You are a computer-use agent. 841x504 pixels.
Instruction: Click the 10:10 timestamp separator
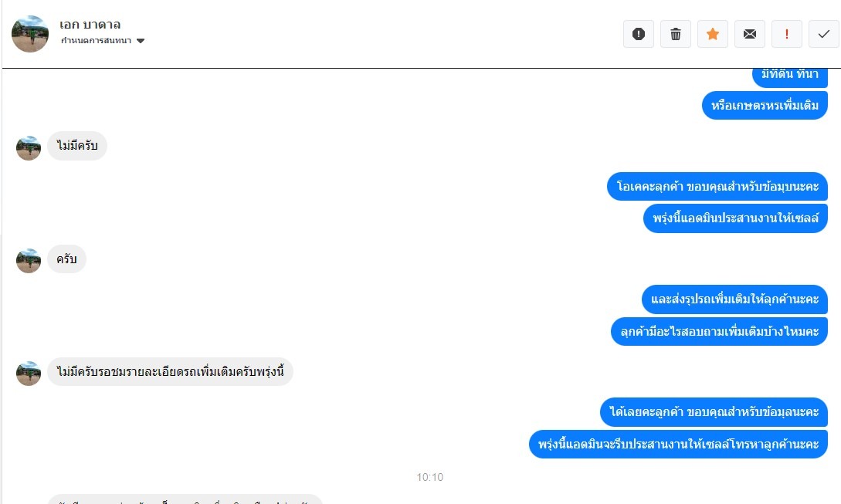(x=430, y=477)
